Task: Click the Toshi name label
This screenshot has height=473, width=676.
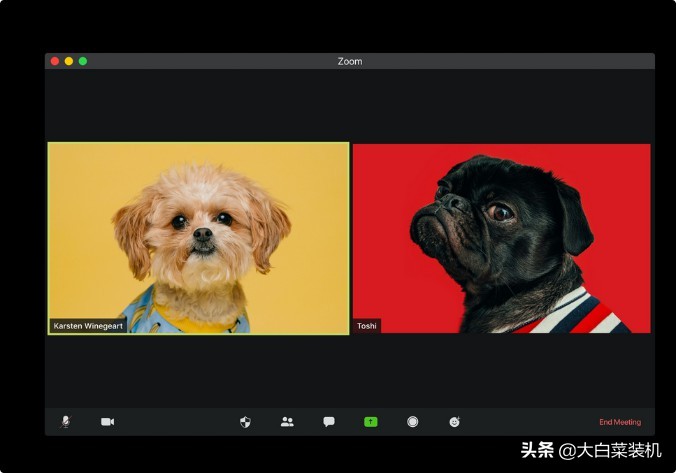Action: point(366,326)
